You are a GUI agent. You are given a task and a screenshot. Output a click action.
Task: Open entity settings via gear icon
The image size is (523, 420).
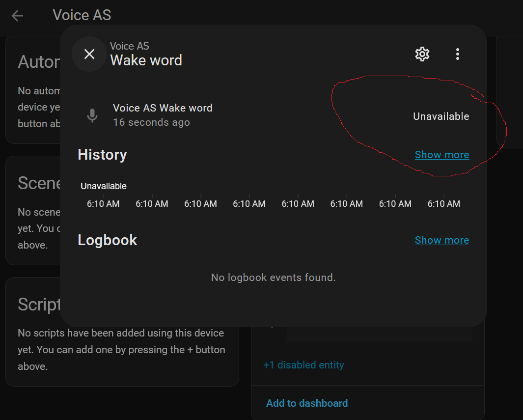(422, 54)
